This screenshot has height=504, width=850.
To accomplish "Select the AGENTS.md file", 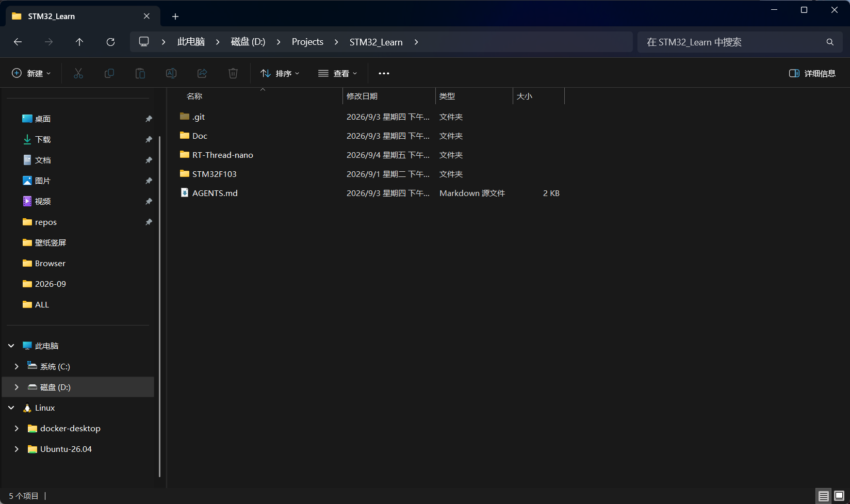I will [x=215, y=193].
